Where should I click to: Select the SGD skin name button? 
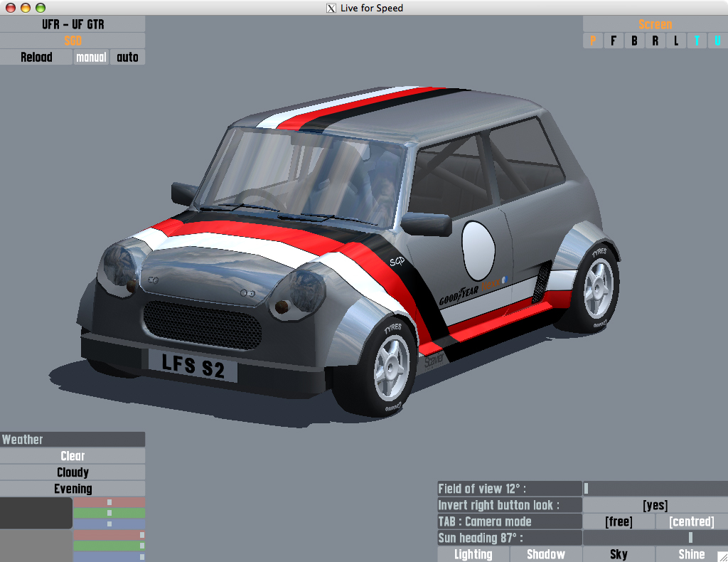[73, 41]
